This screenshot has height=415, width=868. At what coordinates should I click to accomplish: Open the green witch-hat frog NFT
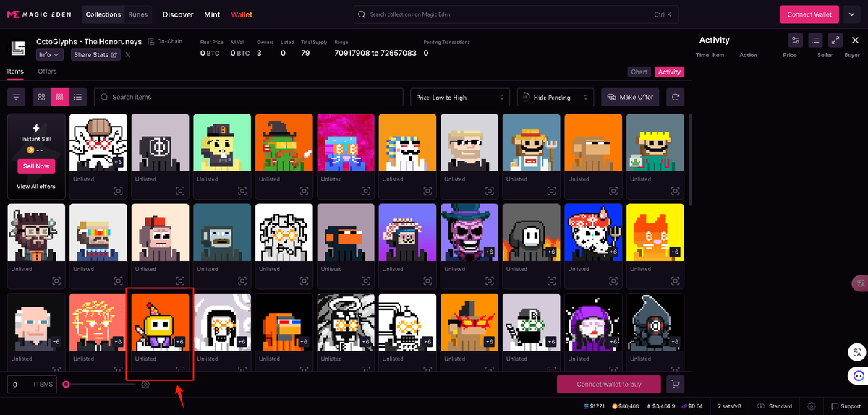284,142
